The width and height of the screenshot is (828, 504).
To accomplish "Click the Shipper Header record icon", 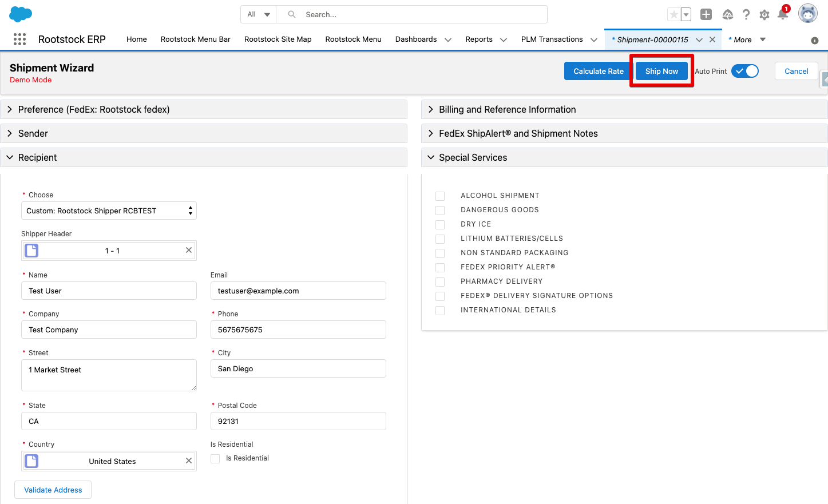I will tap(32, 251).
